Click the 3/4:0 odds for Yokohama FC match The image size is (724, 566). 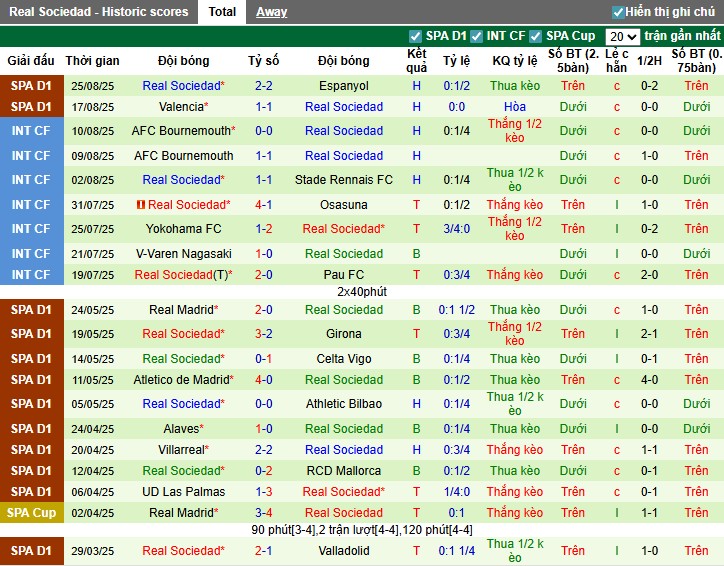(456, 229)
